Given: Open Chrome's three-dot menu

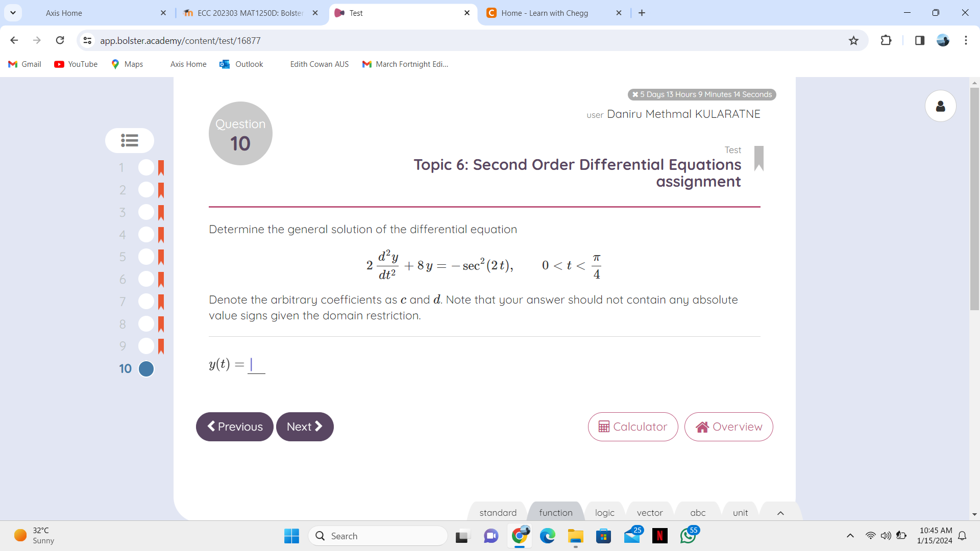Looking at the screenshot, I should coord(966,40).
